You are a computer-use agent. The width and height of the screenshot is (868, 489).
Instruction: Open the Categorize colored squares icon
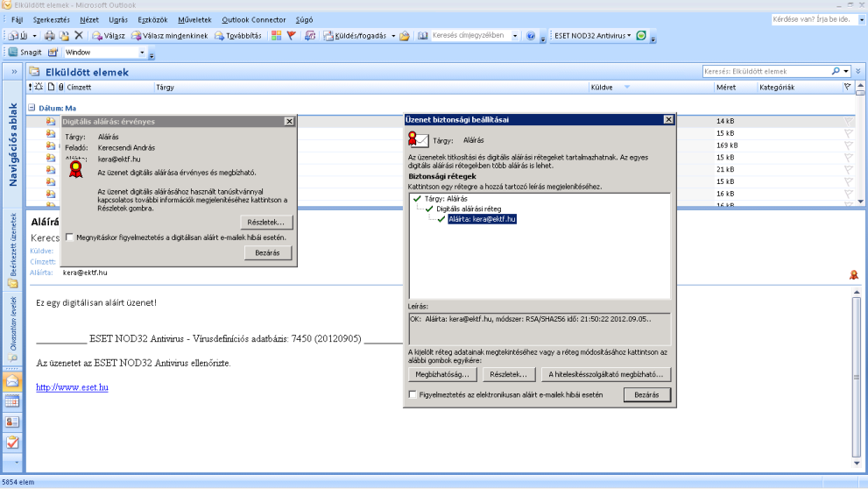276,35
